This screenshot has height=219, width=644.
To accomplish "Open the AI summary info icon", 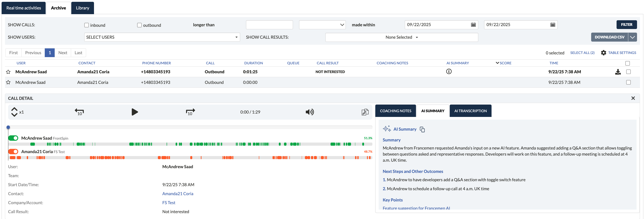I will [449, 72].
